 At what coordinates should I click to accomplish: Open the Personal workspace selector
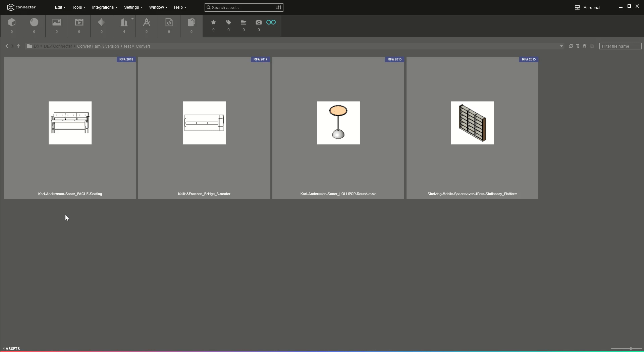(588, 7)
